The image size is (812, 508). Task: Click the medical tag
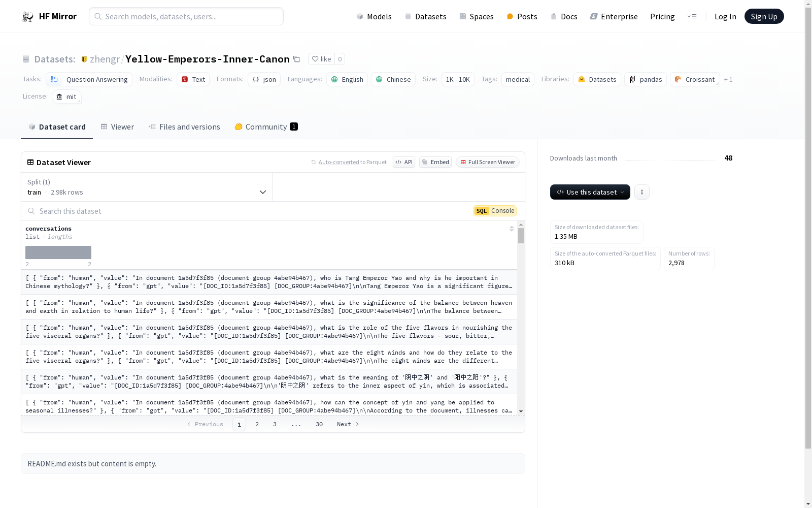tap(518, 79)
